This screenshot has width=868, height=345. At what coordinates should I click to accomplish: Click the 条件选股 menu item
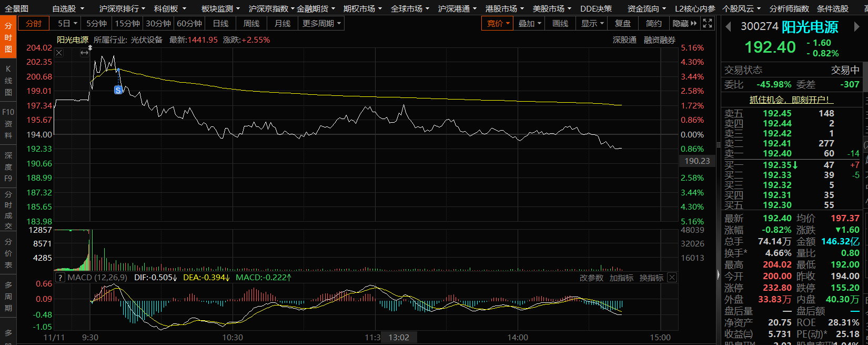click(832, 8)
